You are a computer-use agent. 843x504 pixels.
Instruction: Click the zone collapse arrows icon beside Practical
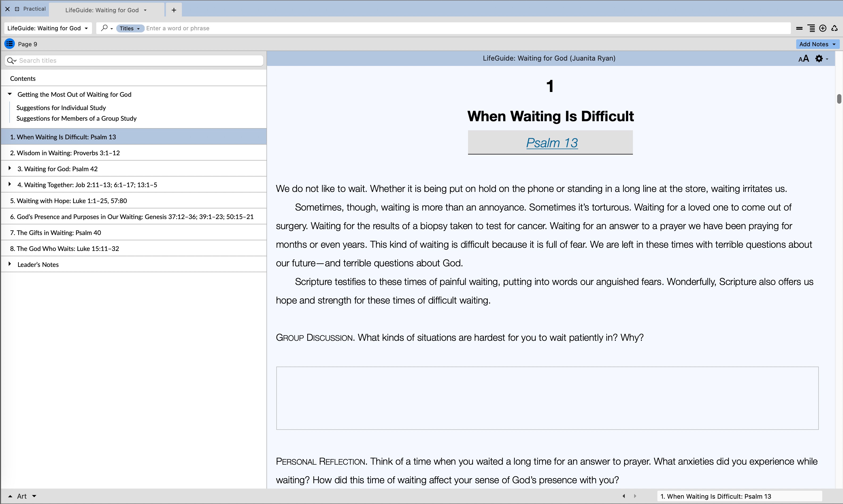coord(17,9)
